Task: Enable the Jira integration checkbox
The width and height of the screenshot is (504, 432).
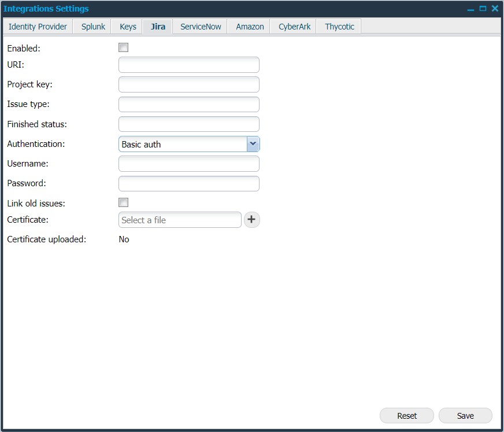Action: 123,47
